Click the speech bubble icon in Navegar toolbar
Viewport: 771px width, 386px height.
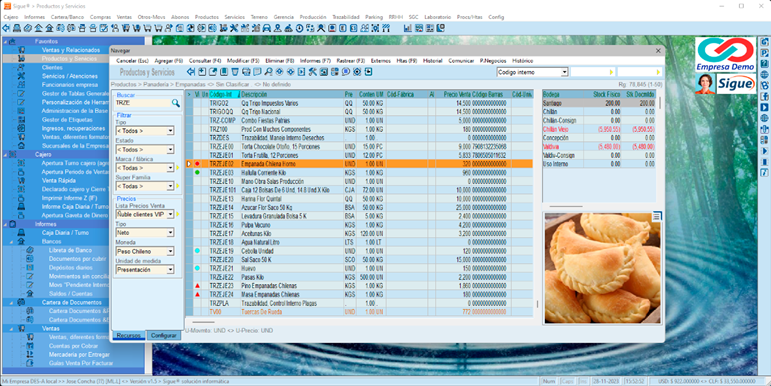(x=346, y=72)
